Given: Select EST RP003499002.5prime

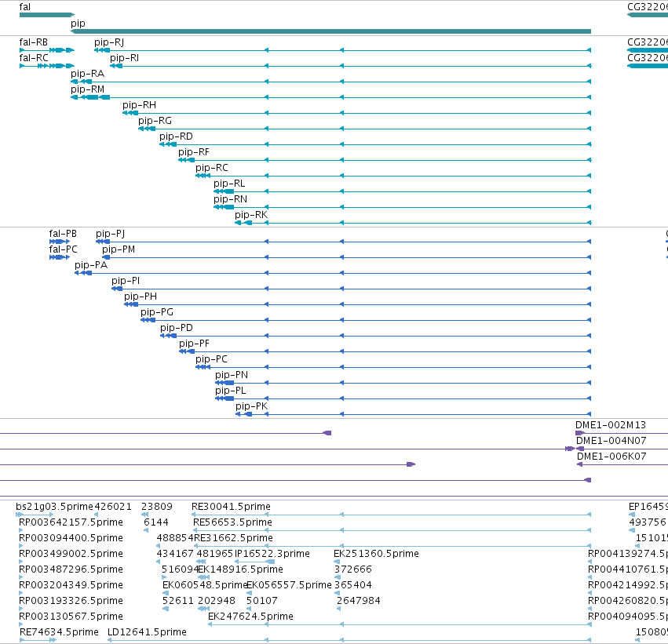Looking at the screenshot, I should point(71,555).
